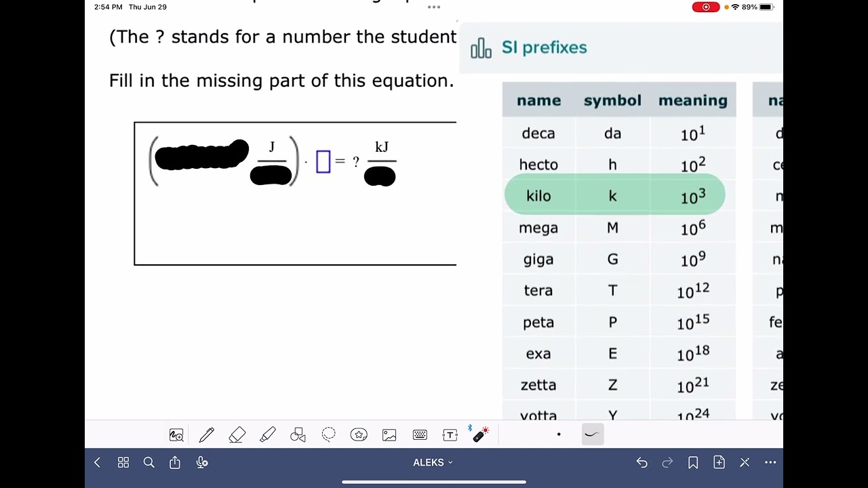Image resolution: width=868 pixels, height=488 pixels.
Task: Open the more options ellipsis menu
Action: (x=770, y=462)
